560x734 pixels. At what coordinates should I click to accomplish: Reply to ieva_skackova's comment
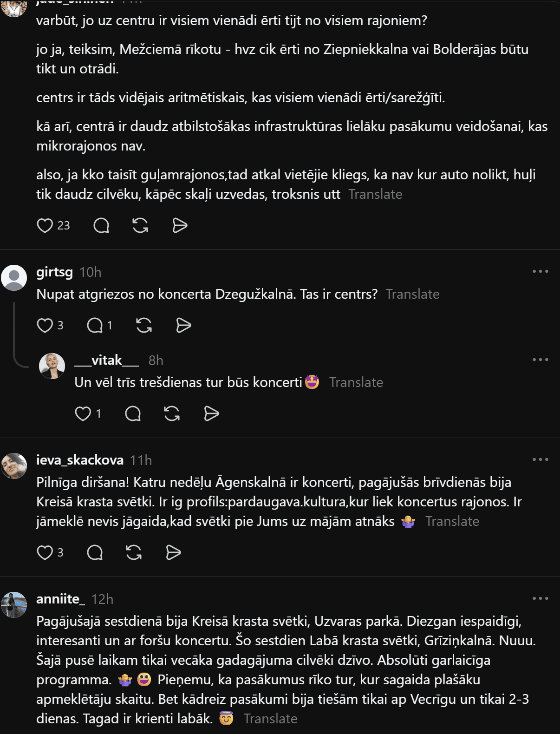point(95,553)
